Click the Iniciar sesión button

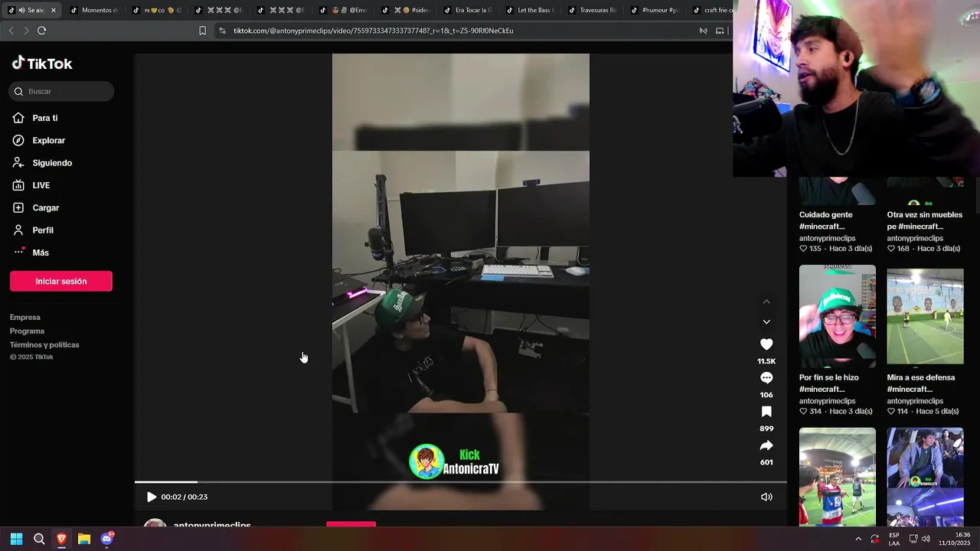(61, 281)
